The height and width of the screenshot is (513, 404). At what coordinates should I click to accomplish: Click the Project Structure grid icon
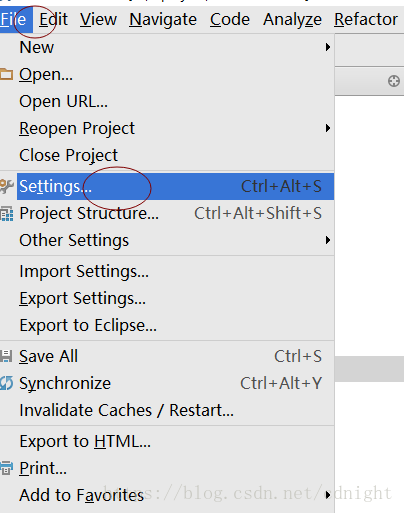point(7,214)
